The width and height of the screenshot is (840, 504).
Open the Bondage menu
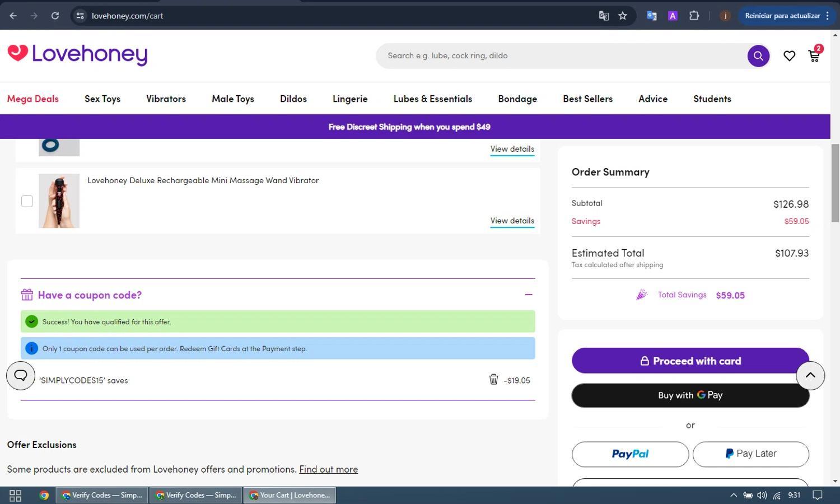(x=517, y=99)
